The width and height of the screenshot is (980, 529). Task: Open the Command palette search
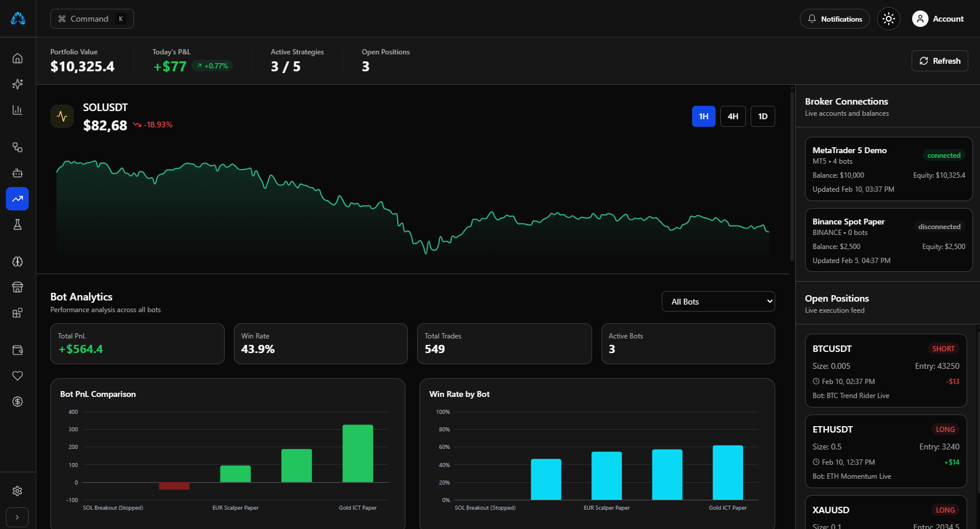pos(92,19)
